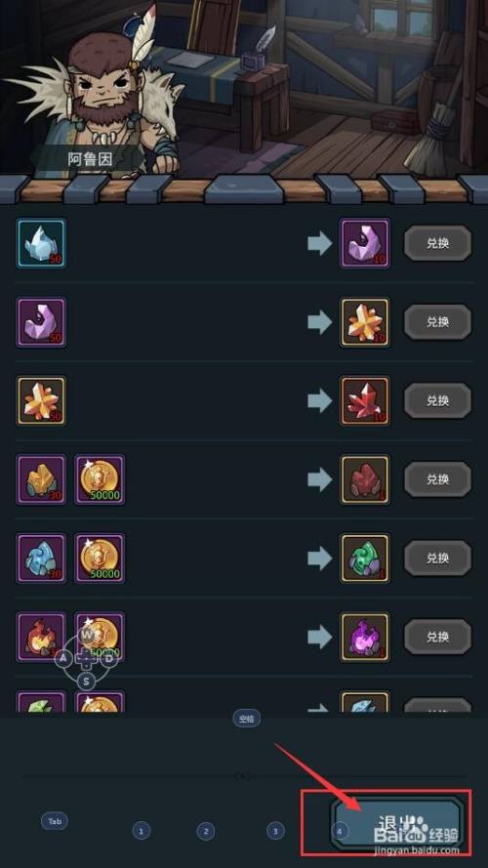Tap the Tab key overlay button
The image size is (488, 868).
click(x=55, y=821)
